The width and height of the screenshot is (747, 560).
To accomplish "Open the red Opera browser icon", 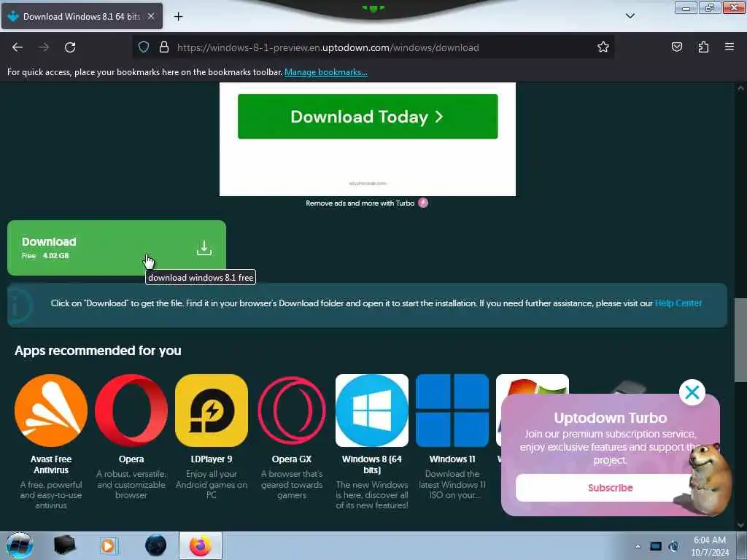I will coord(131,411).
